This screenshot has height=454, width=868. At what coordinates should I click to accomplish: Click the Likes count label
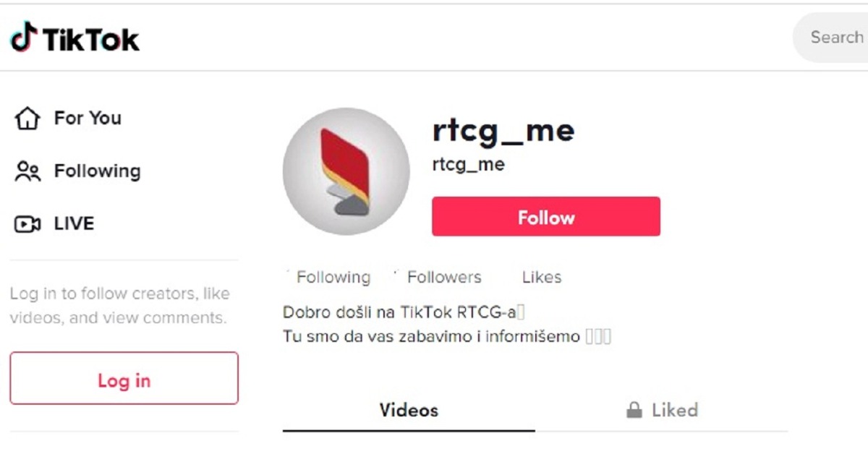[541, 277]
